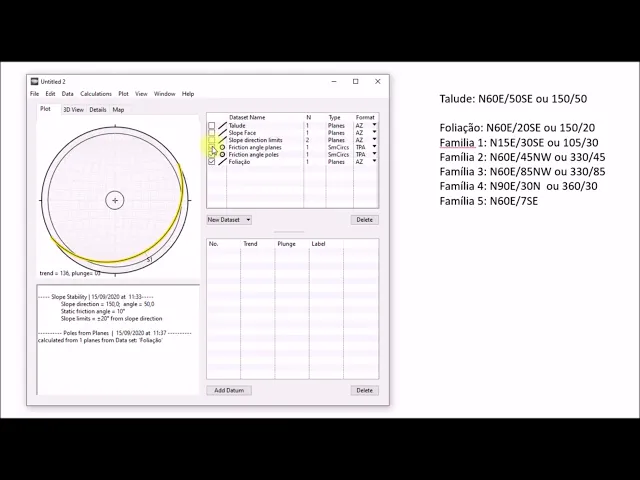
Task: Select the Foliação dataset name
Action: (239, 162)
